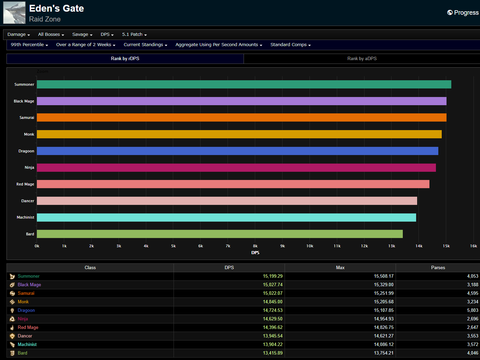Viewport: 480px width, 360px height.
Task: Open the 5.1 Patch dropdown
Action: (134, 34)
